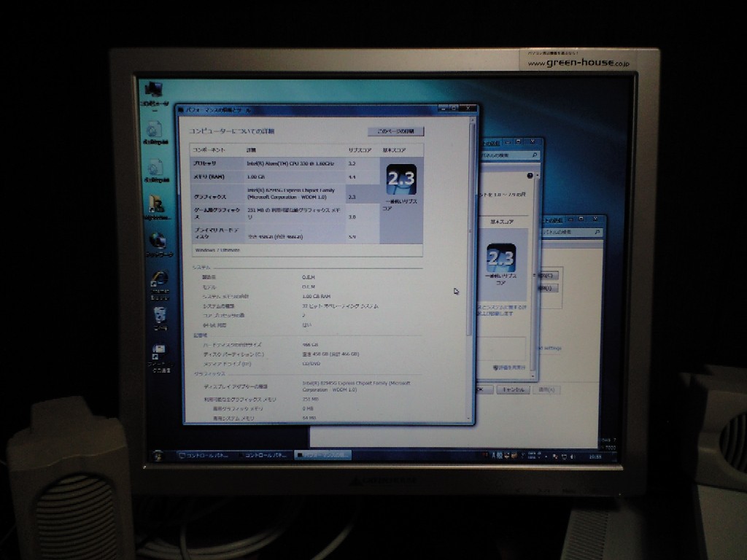Select the processor subscore 3.2
Viewport: 747px width, 560px height.
pos(352,163)
